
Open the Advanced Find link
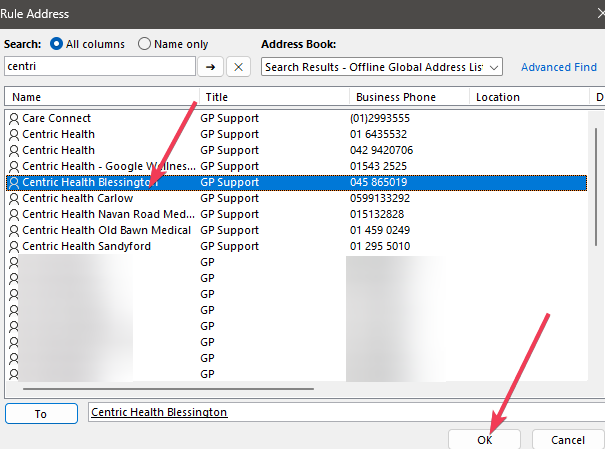point(558,67)
